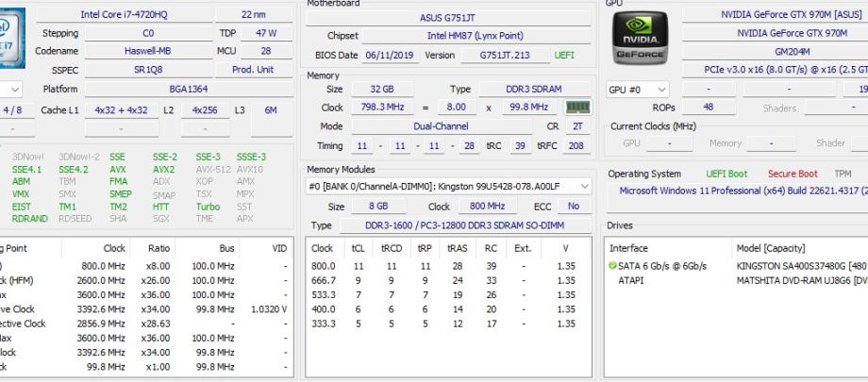The width and height of the screenshot is (868, 382).
Task: Click the Prod. Unit field
Action: click(254, 69)
